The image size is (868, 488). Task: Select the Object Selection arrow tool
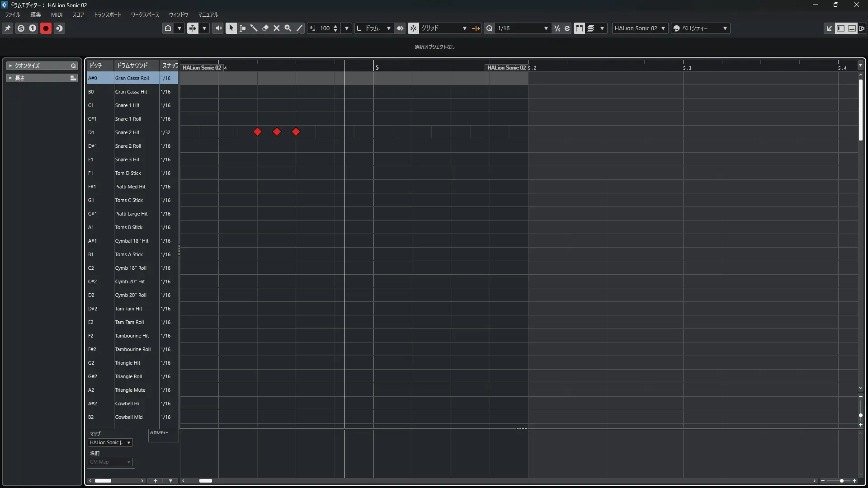pyautogui.click(x=231, y=28)
